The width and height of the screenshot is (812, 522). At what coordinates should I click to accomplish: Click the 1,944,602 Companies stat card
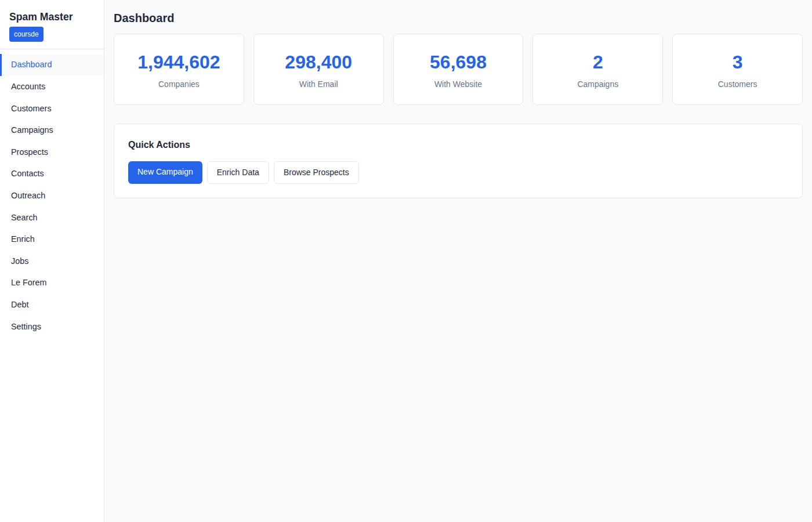[179, 70]
